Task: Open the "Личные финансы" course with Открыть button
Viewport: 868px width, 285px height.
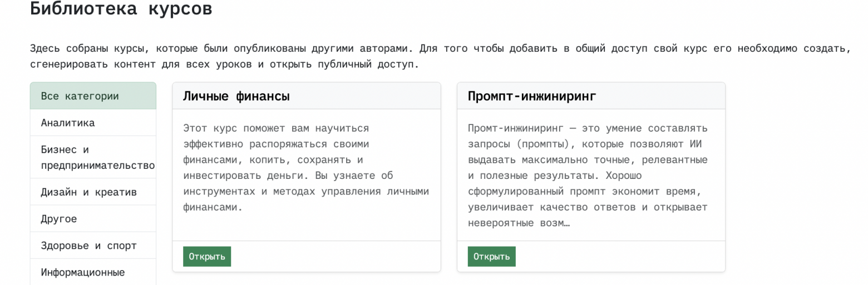Action: (x=207, y=257)
